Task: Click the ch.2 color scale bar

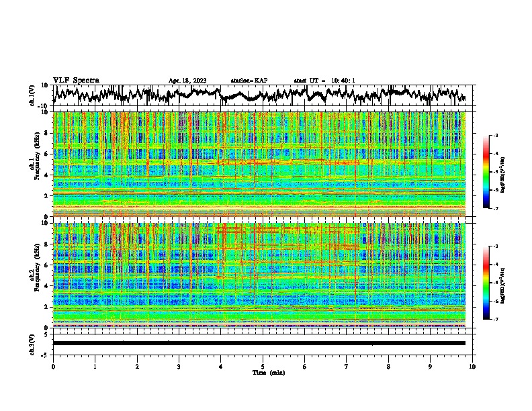Action: pos(486,283)
